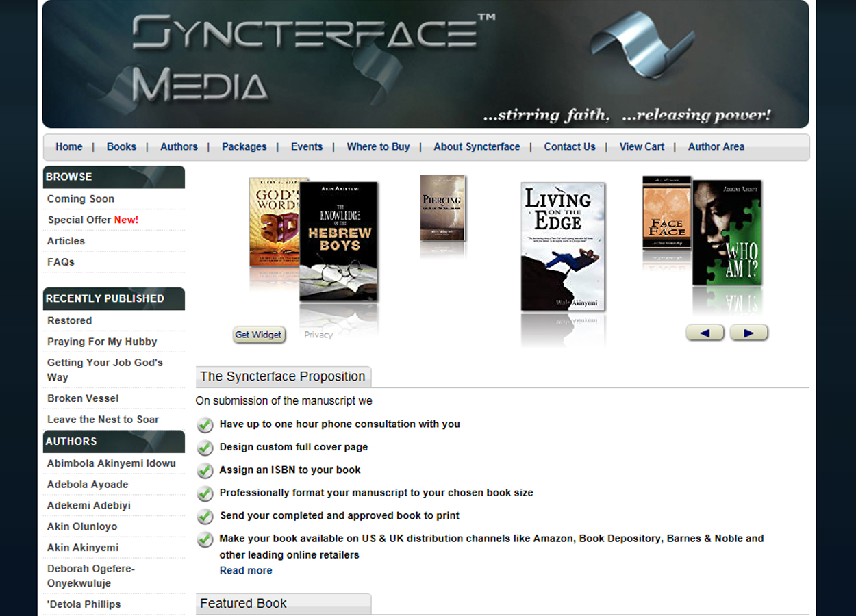Open Leave the Nest to Soar
856x616 pixels.
pyautogui.click(x=103, y=420)
